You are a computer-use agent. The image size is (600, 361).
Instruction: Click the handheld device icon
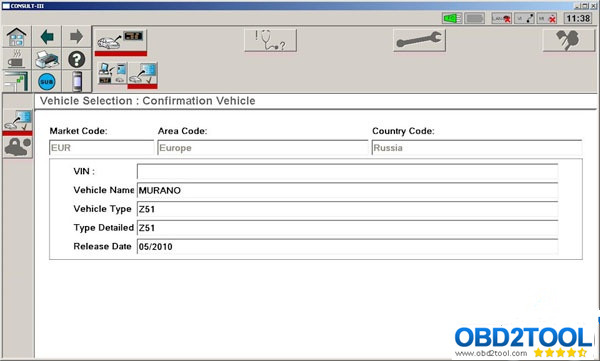77,81
